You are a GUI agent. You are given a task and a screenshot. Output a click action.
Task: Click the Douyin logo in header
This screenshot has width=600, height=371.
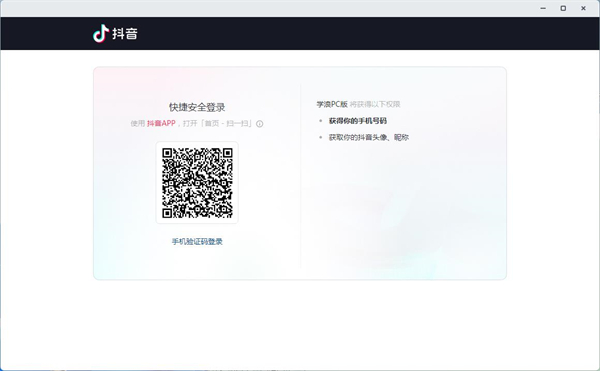(x=115, y=34)
